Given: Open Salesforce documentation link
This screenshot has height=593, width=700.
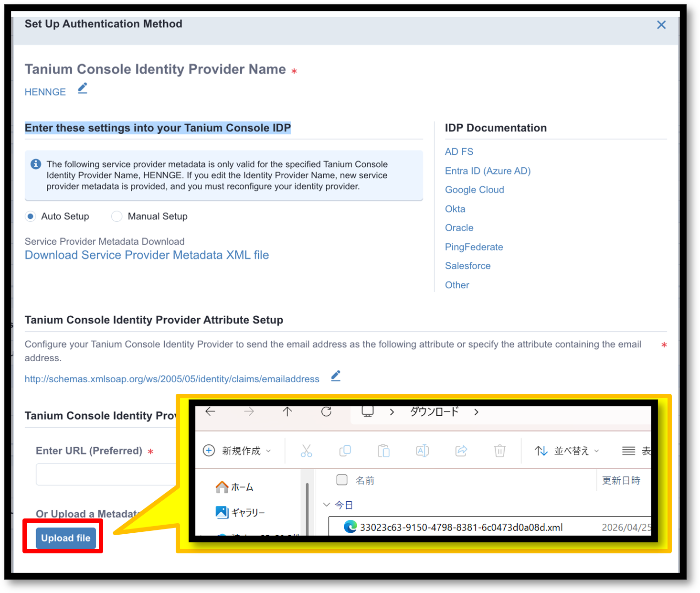Looking at the screenshot, I should (467, 266).
